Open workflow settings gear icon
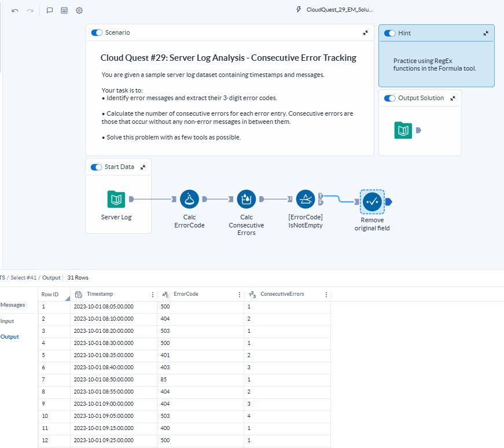 (79, 10)
